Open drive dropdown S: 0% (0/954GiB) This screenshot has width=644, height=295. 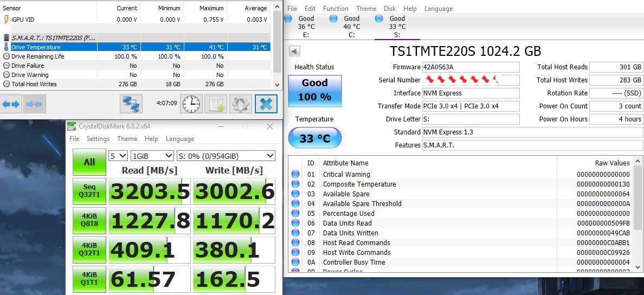click(x=226, y=156)
